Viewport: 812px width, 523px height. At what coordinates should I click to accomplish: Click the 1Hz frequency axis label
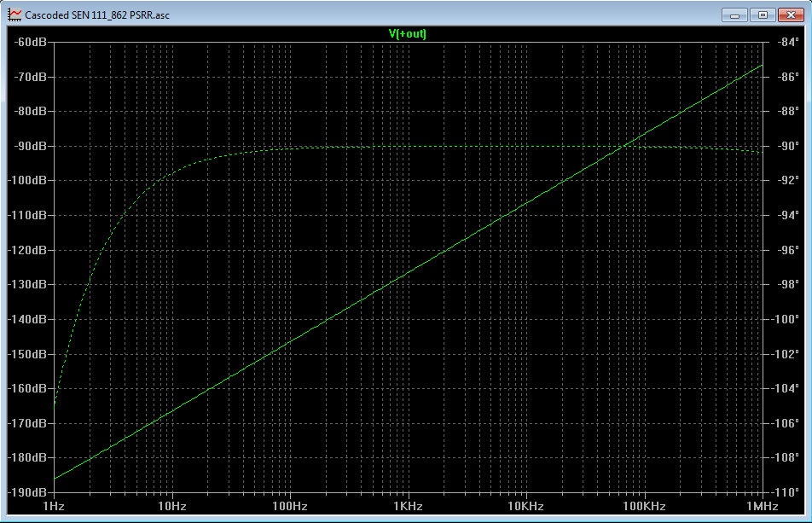coord(54,507)
